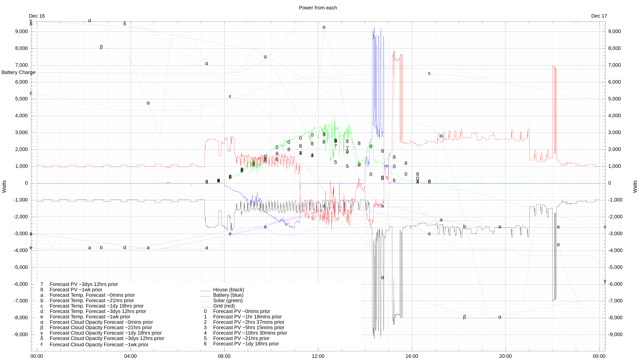Click the 'Power from each' chart title

coord(318,8)
